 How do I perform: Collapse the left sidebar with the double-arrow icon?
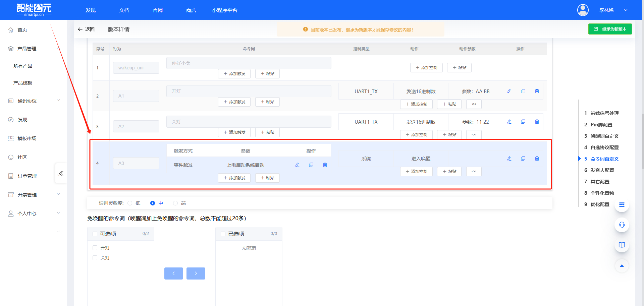pos(61,173)
